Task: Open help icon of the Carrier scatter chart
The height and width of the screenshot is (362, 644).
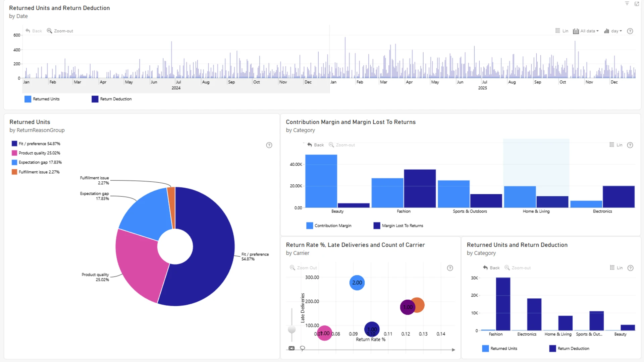Action: (x=450, y=268)
